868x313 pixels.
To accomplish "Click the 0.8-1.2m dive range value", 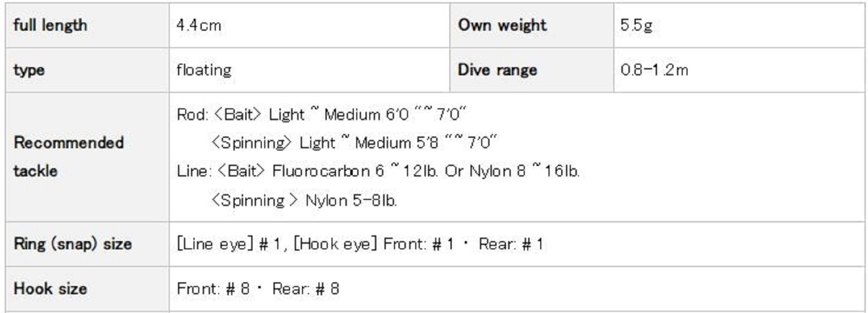I will 654,70.
